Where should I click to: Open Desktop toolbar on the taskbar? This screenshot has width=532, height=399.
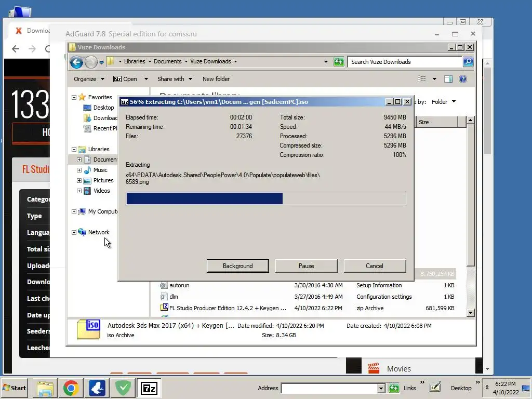[461, 388]
